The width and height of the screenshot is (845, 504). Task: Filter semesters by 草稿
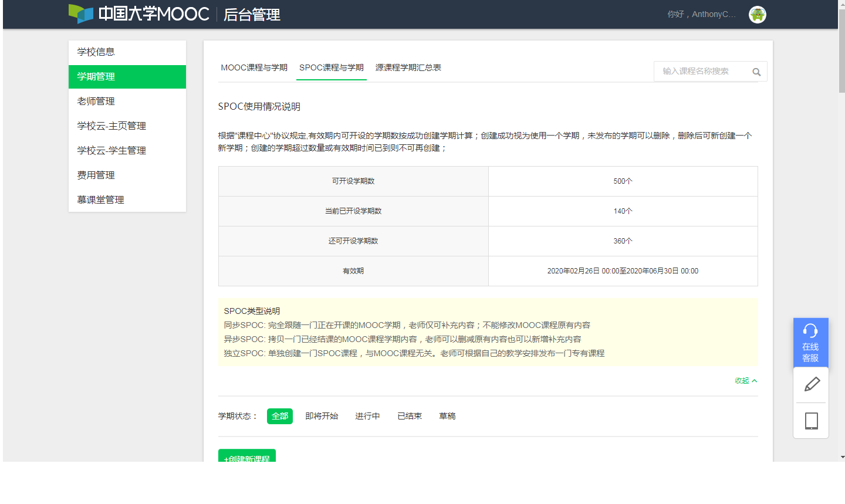click(447, 416)
